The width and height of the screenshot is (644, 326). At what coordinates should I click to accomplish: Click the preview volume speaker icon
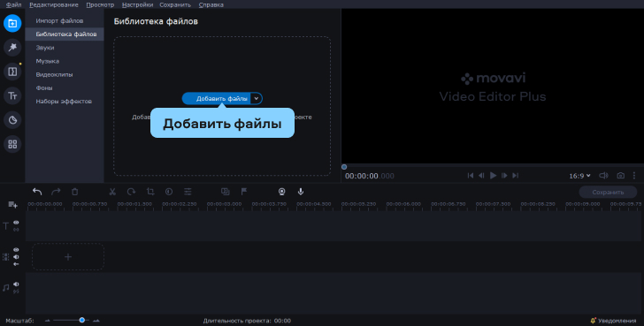click(603, 176)
